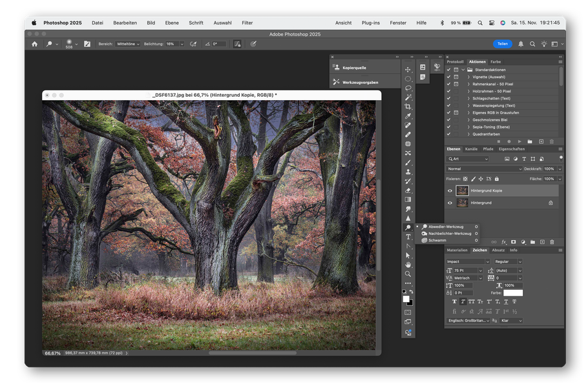Toggle underline text style
The height and width of the screenshot is (388, 588).
[x=506, y=301]
